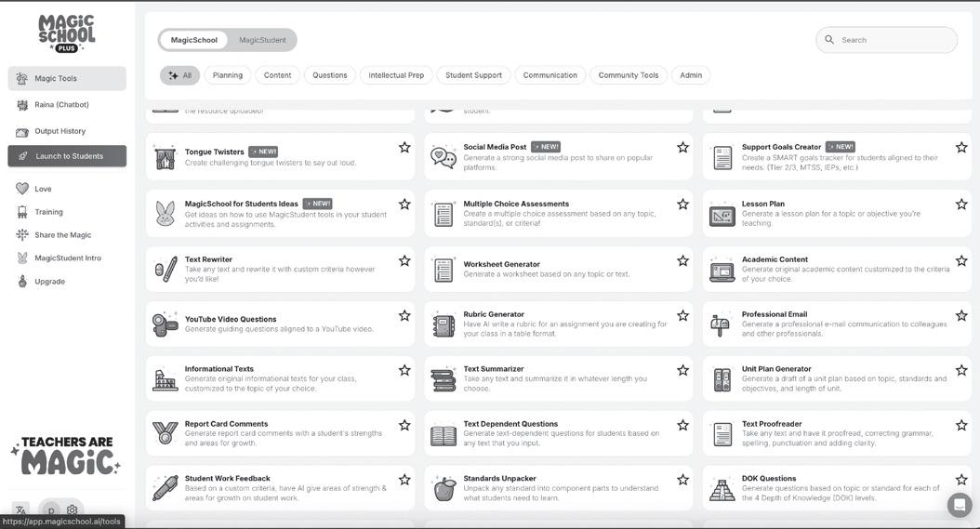This screenshot has width=980, height=529.
Task: Click the Launch to Students button
Action: (67, 156)
